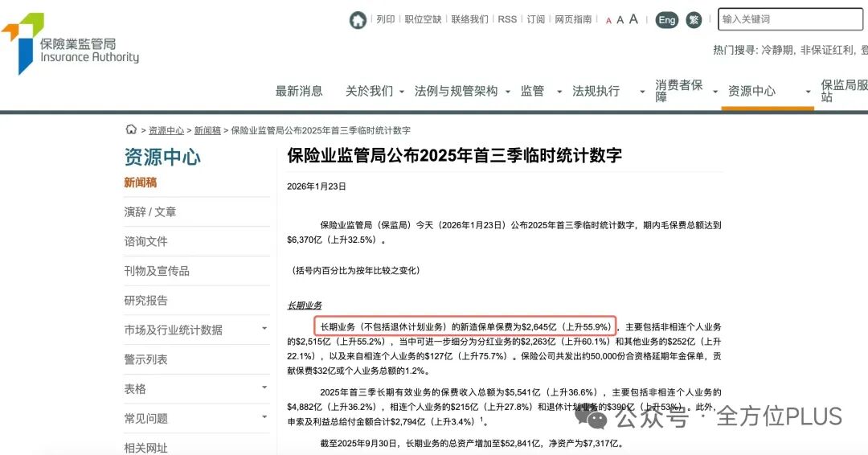This screenshot has height=455, width=868.
Task: Click the home icon in top bar
Action: [x=358, y=20]
